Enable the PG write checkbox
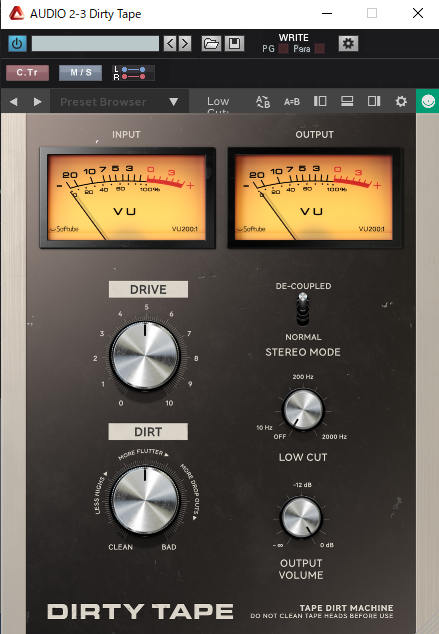Viewport: 439px width, 634px height. pos(284,49)
